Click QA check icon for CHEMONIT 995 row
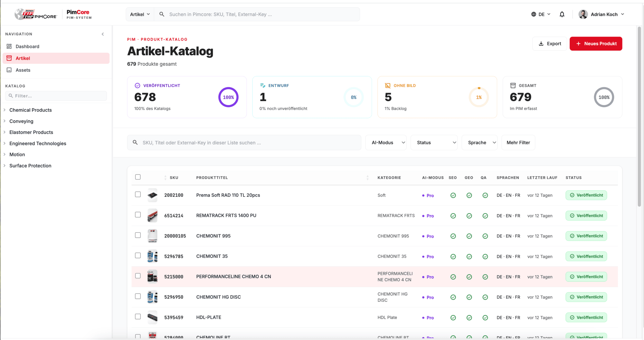 tap(485, 236)
